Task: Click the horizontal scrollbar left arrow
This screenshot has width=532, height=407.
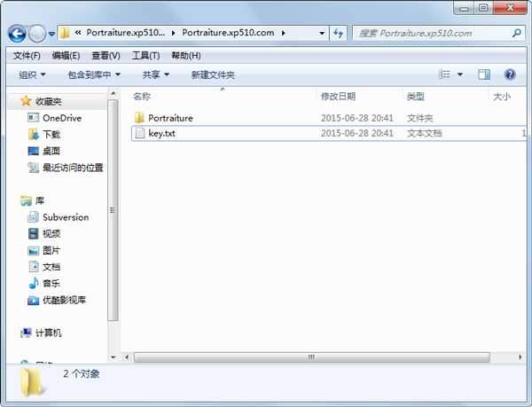Action: coord(127,357)
